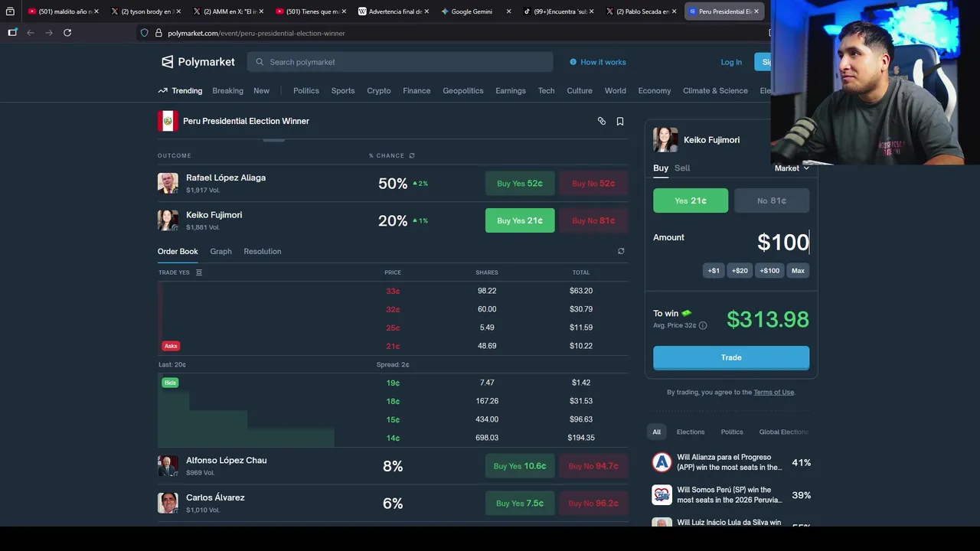This screenshot has height=551, width=980.
Task: Click Buy No 81¢ for Keiko Fujimori
Action: 593,220
